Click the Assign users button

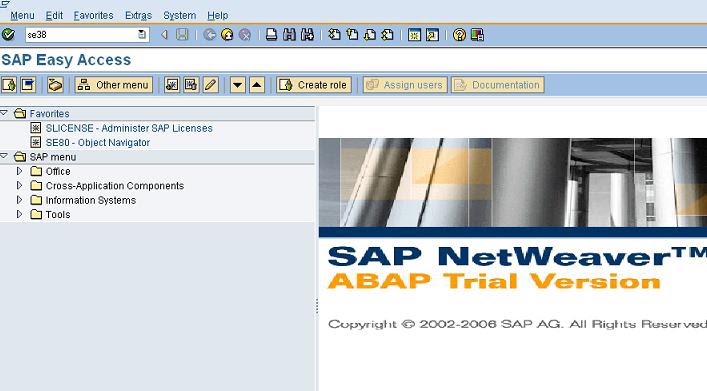tap(405, 85)
